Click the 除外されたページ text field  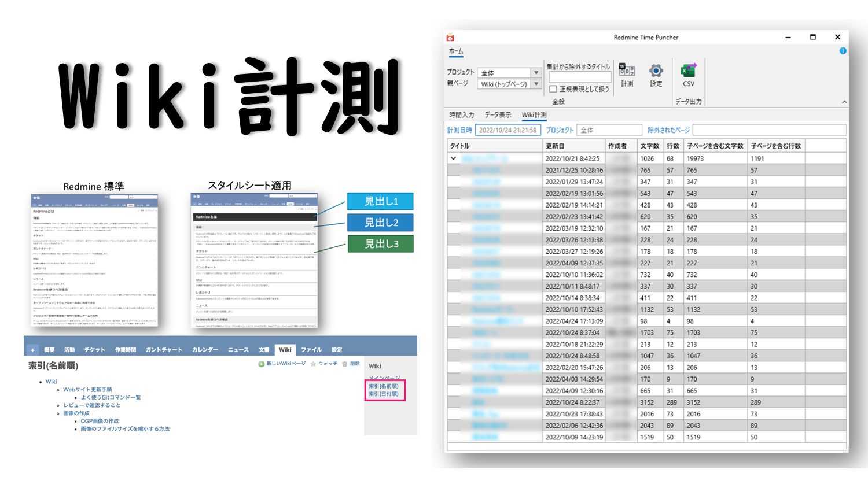coord(769,130)
